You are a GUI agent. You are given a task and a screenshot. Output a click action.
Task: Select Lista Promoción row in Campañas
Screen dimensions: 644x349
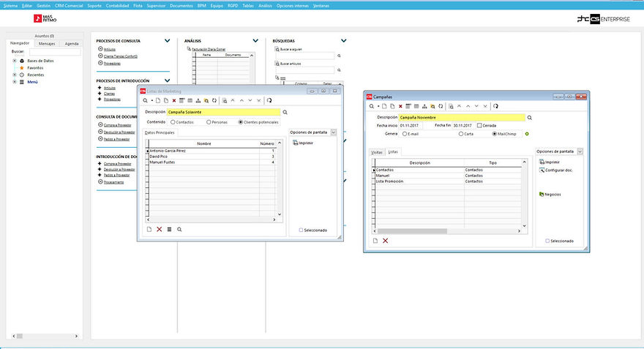pyautogui.click(x=448, y=181)
